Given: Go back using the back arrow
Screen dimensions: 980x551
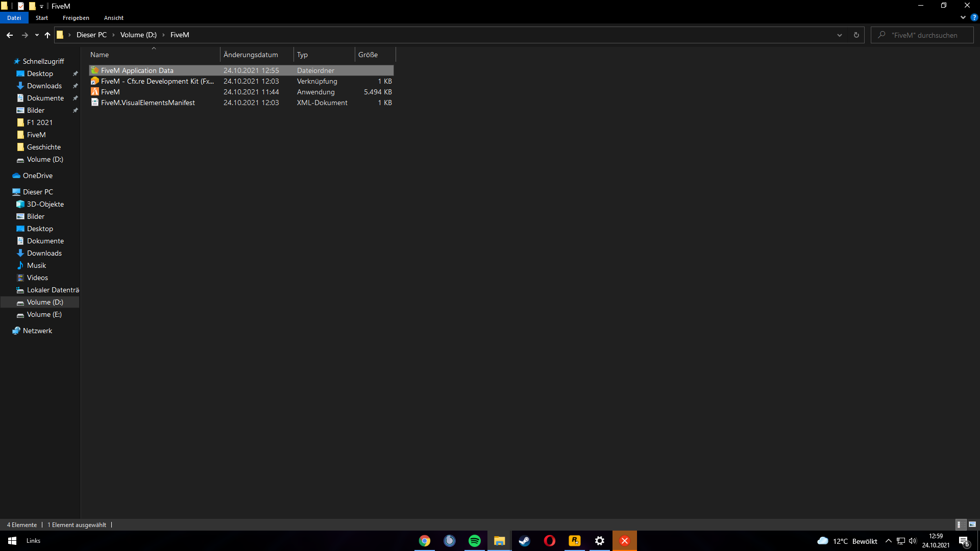Looking at the screenshot, I should 9,35.
